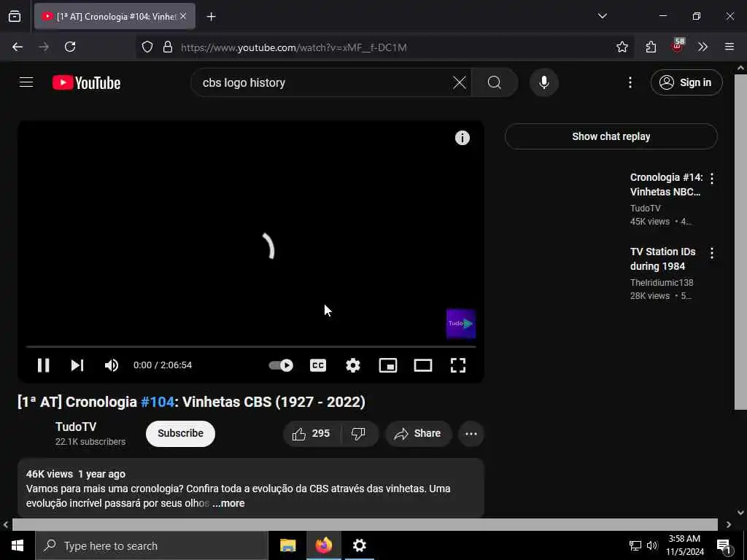
Task: Dislike the video
Action: (358, 433)
